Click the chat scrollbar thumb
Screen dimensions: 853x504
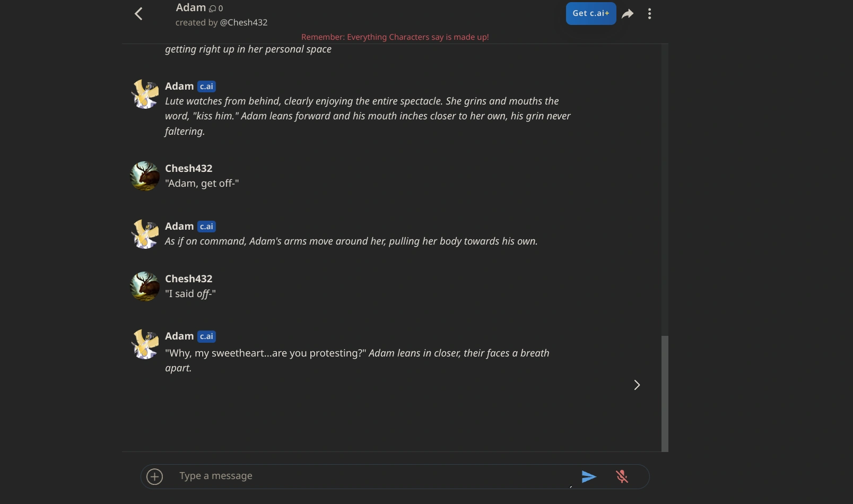665,393
